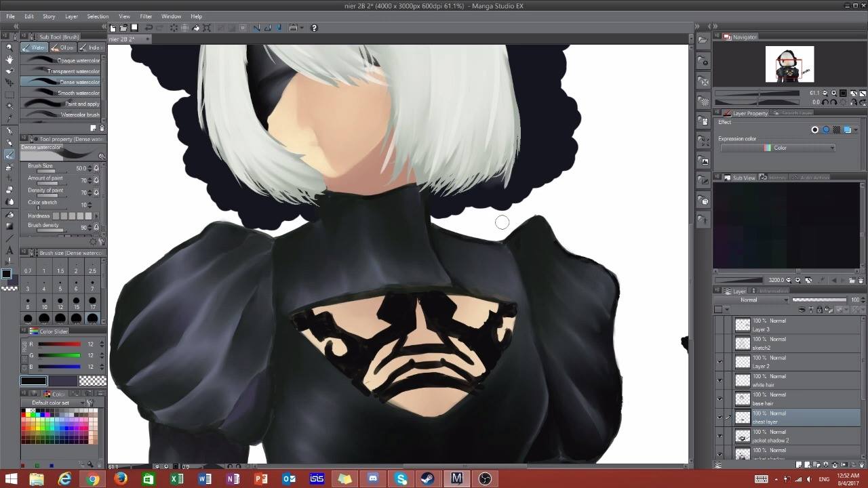Toggle the tone effect in Layer Property
868x488 pixels.
[x=837, y=129]
